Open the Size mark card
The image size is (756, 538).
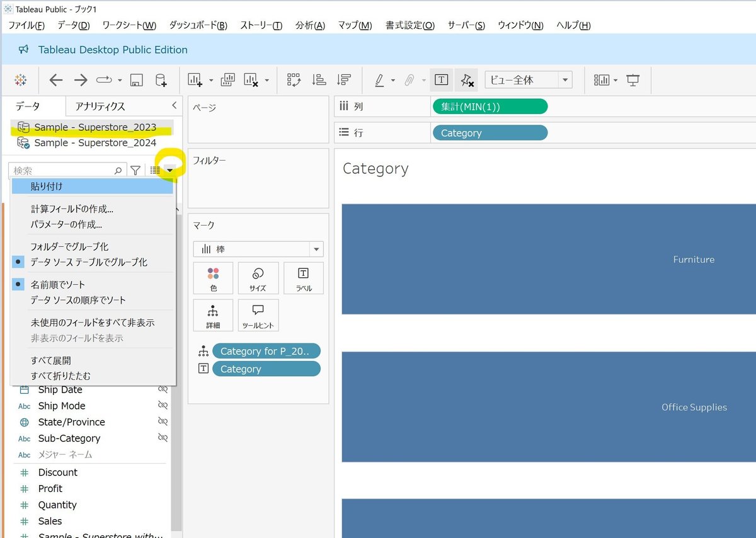pyautogui.click(x=258, y=278)
